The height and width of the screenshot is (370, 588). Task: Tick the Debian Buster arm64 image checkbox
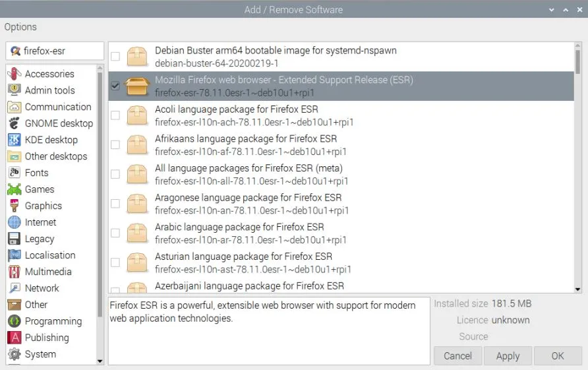(115, 56)
